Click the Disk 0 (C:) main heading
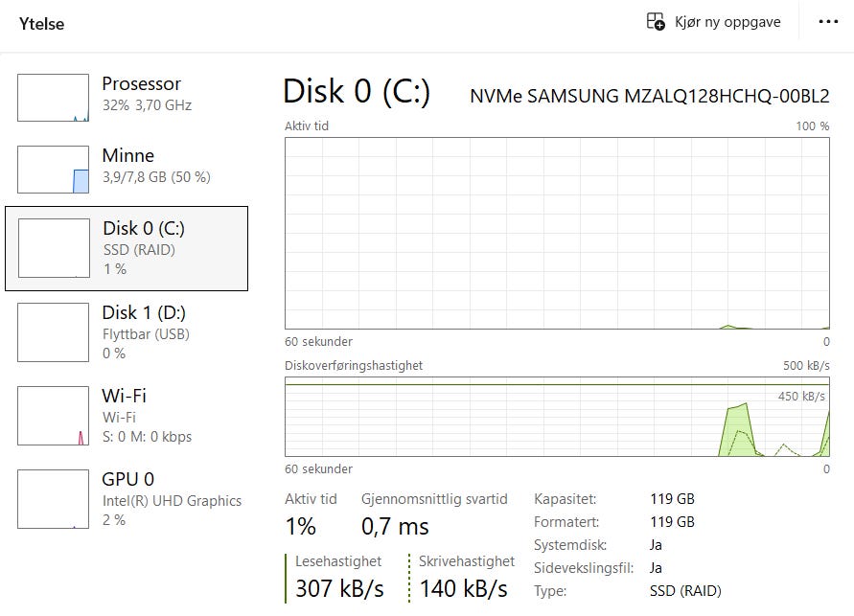Screen dimensions: 854x616 357,92
